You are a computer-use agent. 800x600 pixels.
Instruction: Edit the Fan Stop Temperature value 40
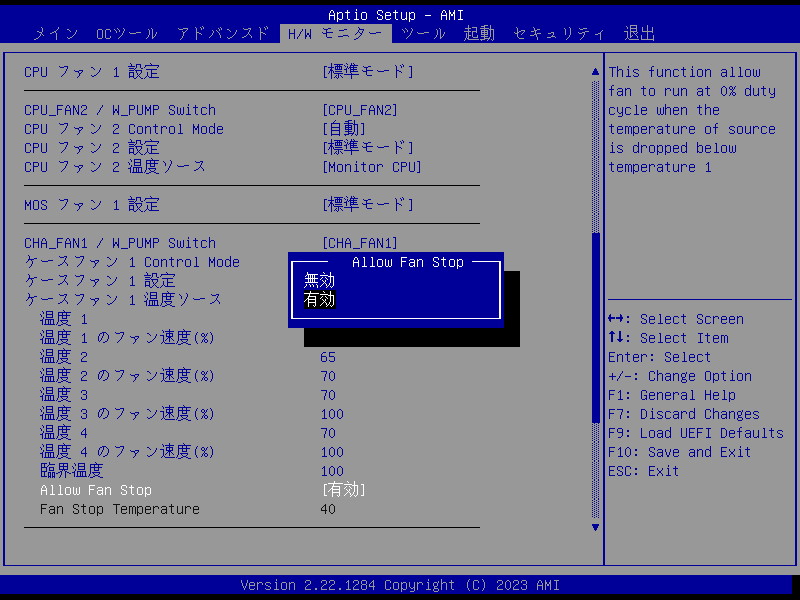tap(328, 509)
